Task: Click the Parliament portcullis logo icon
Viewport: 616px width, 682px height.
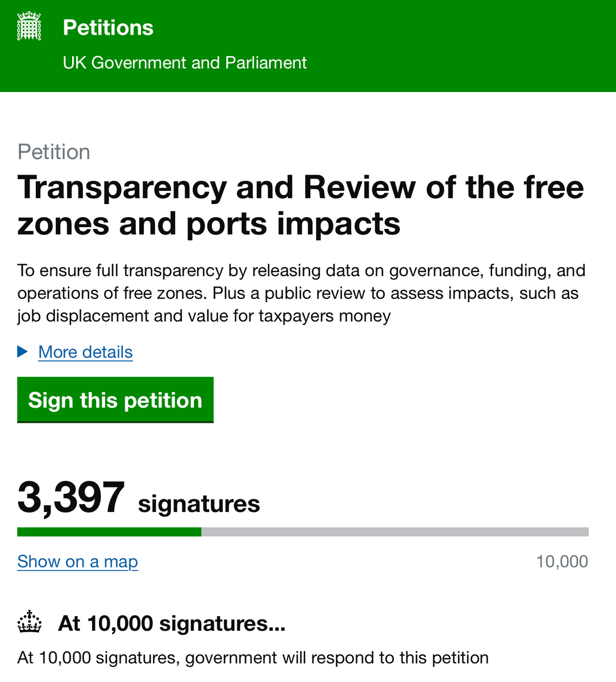Action: click(29, 27)
